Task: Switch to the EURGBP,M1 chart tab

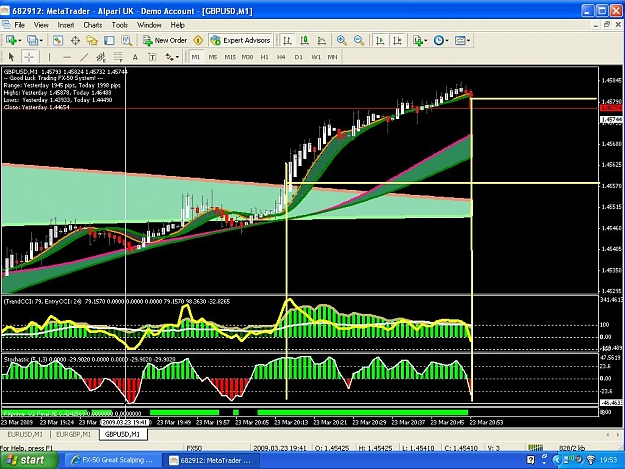Action: pos(74,434)
